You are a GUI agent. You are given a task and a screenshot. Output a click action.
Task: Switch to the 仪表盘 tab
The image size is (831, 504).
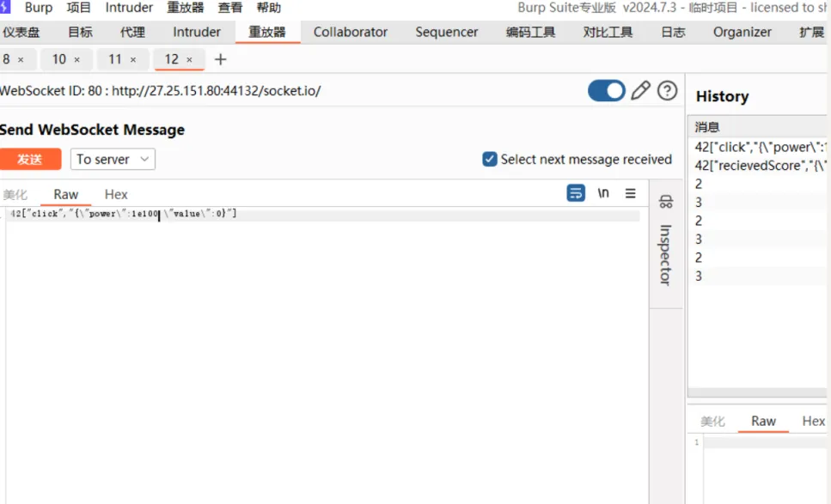tap(21, 32)
